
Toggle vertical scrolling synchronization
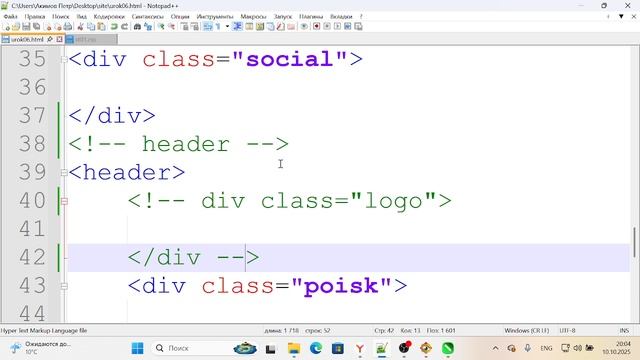[x=185, y=27]
